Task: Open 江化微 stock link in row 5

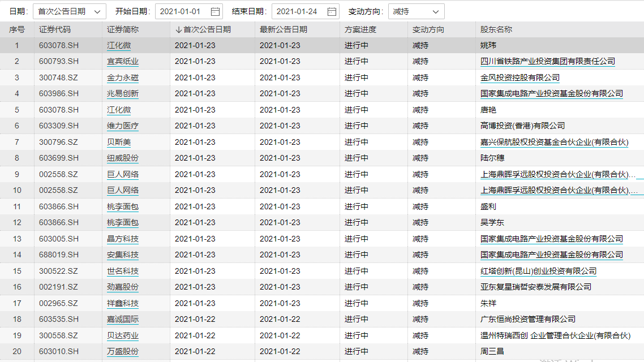Action: 119,110
